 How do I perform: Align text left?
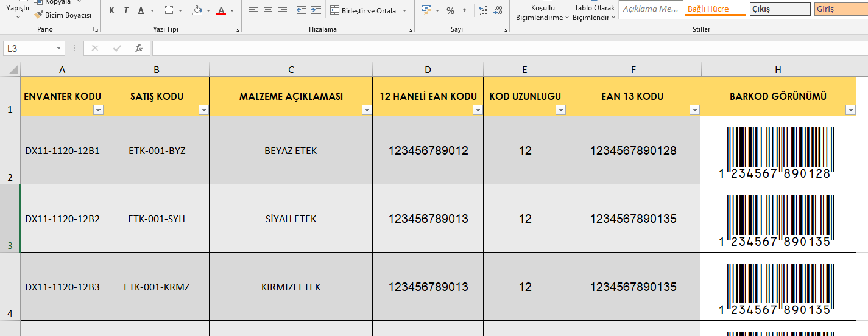click(253, 10)
